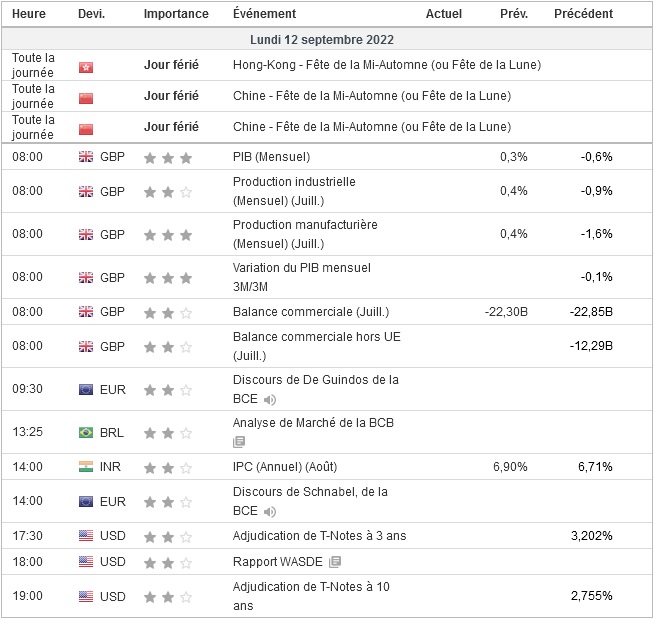Sort by the Heure column header

pos(29,14)
